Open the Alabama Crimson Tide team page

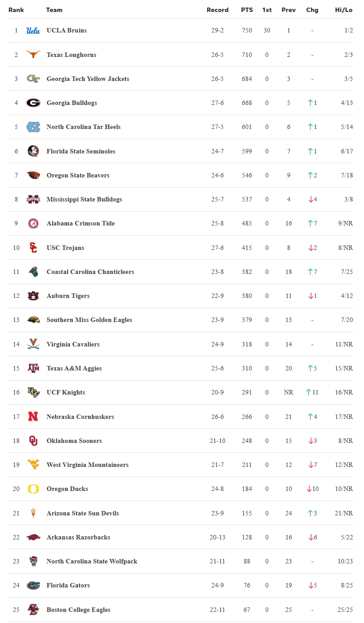point(80,223)
